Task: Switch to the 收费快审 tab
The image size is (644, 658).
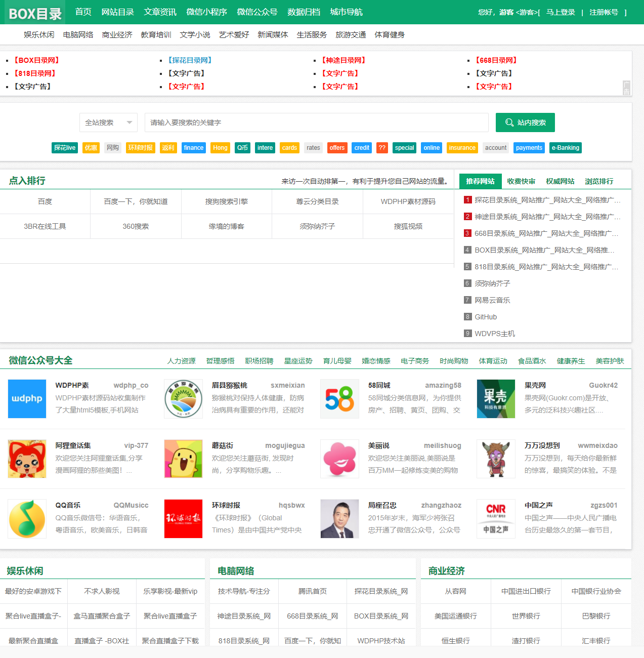Action: (x=521, y=181)
